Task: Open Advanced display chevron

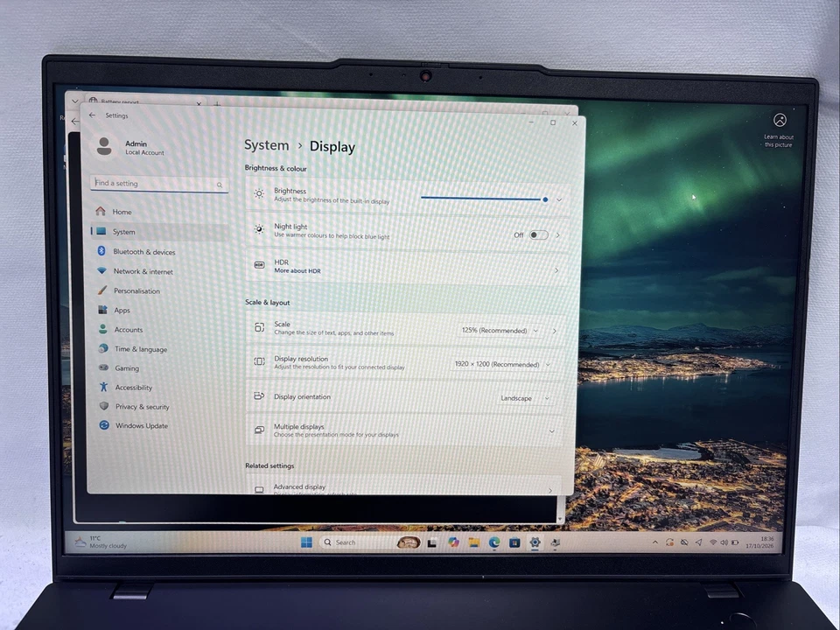Action: point(550,490)
